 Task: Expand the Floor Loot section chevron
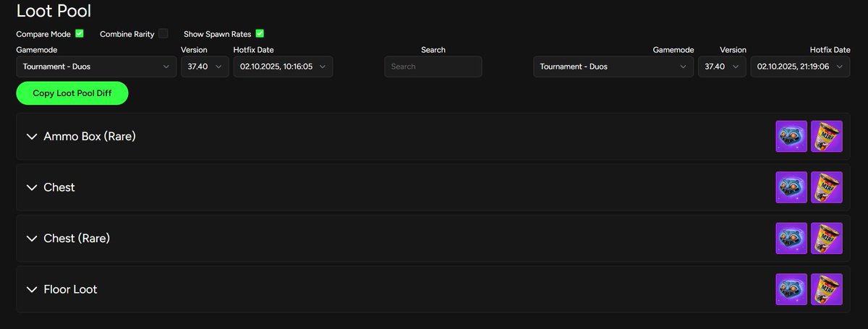click(x=31, y=289)
